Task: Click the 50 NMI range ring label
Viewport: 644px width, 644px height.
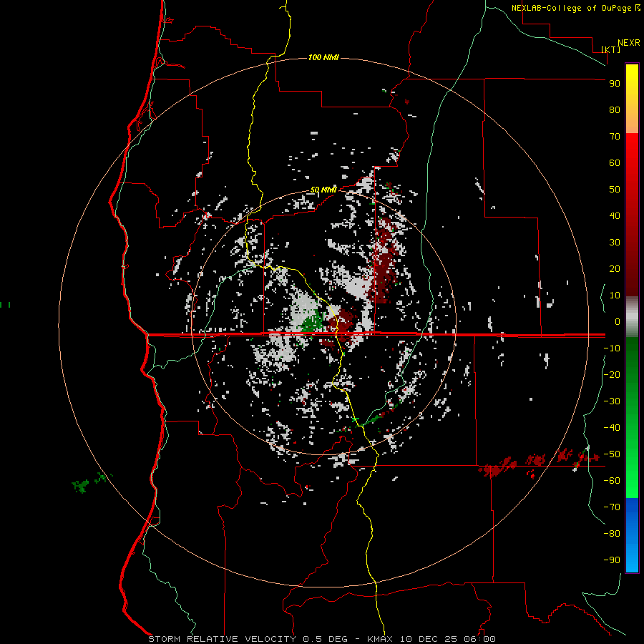Action: [x=323, y=190]
